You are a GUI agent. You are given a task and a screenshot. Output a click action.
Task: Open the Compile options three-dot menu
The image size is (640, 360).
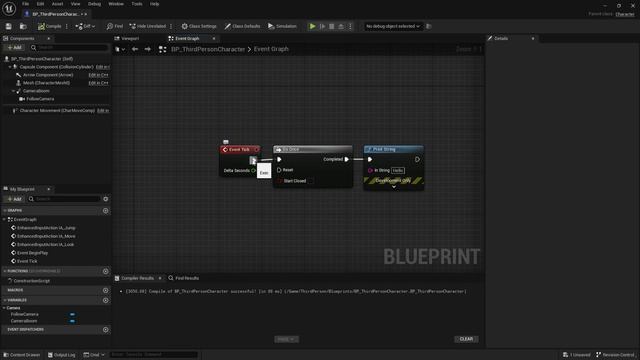tap(67, 26)
